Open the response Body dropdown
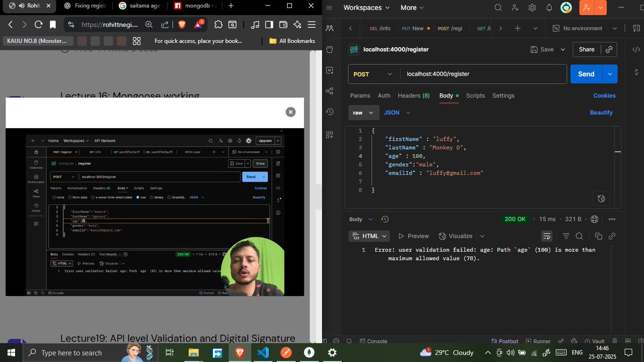The height and width of the screenshot is (362, 644). coord(360,219)
